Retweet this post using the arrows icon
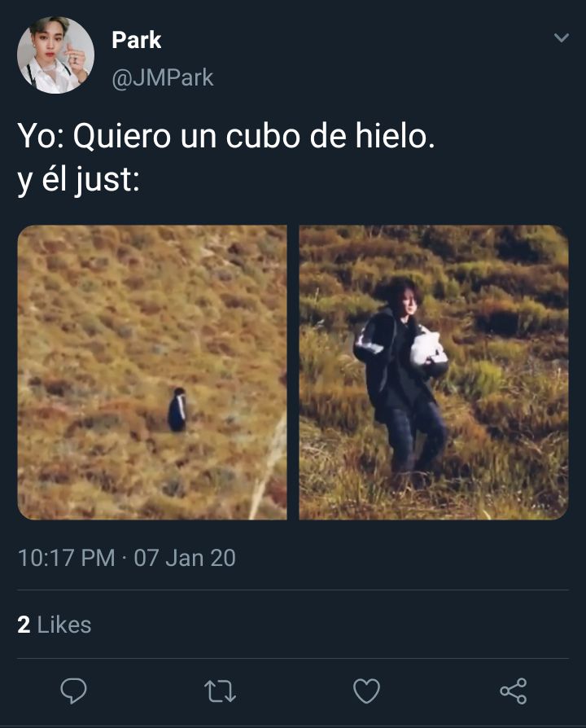Screen dimensions: 586x728 coord(220,691)
